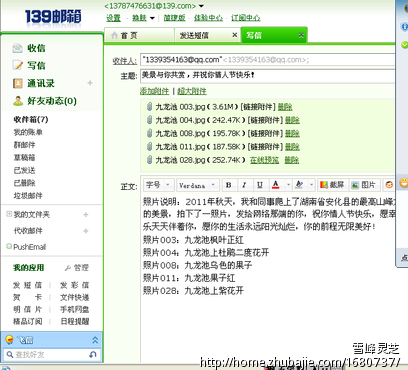
Task: Click the 收件人 recipient label link
Action: point(125,61)
